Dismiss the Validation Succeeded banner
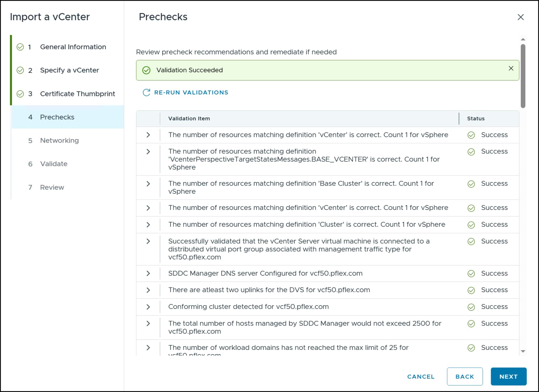The height and width of the screenshot is (392, 539). tap(511, 68)
